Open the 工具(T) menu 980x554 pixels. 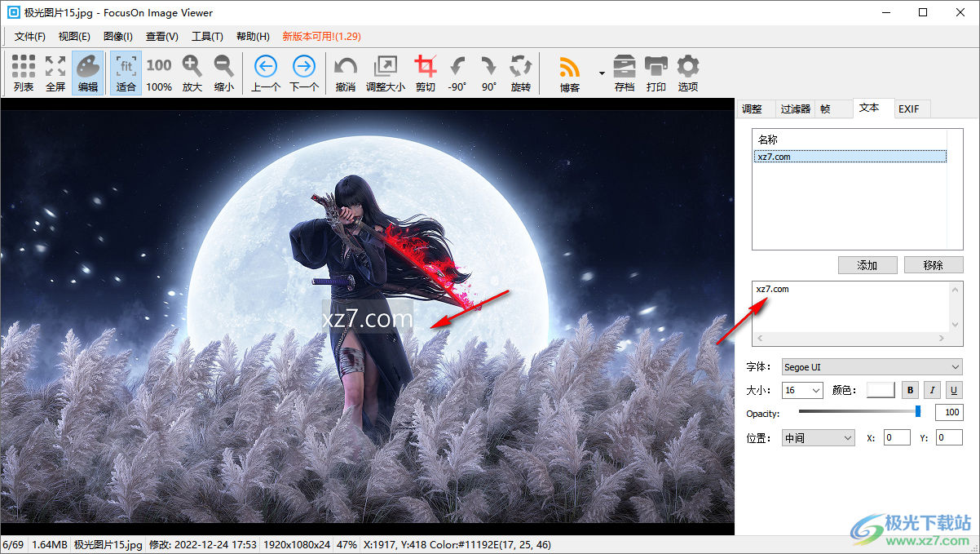click(207, 37)
